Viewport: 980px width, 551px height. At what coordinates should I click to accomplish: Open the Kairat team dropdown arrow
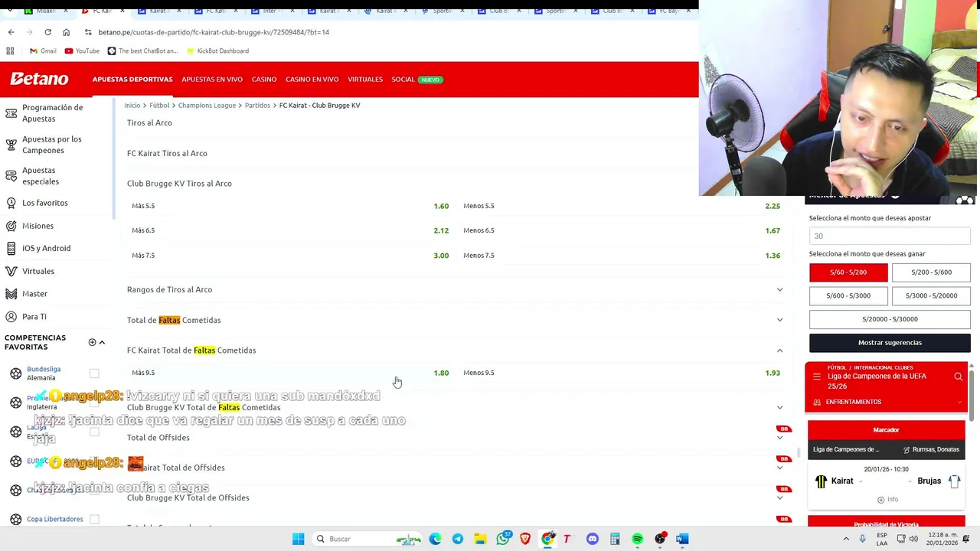point(861,481)
